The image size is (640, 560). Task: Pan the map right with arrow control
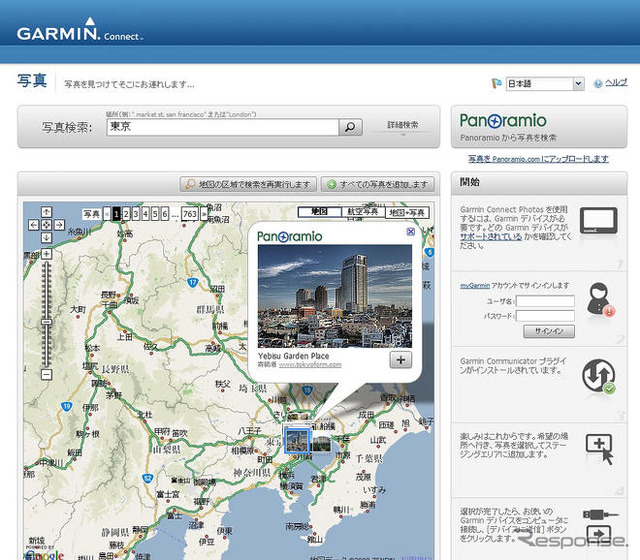pyautogui.click(x=58, y=225)
